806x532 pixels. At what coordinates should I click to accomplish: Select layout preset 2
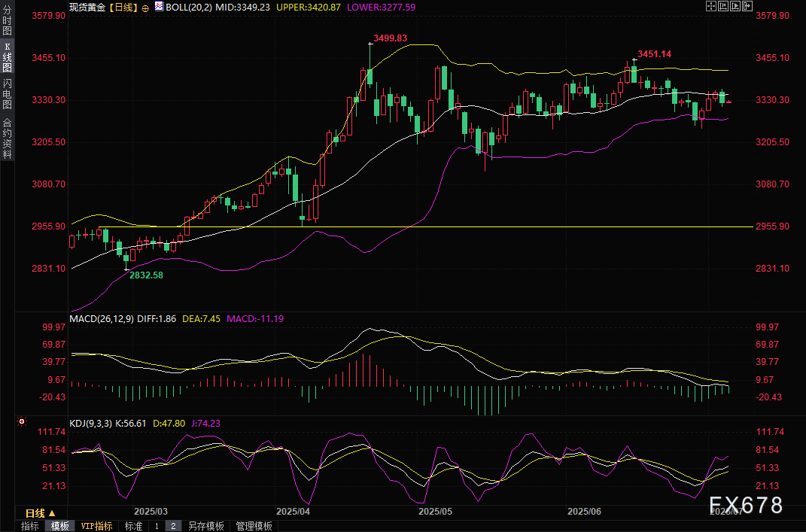click(x=173, y=526)
